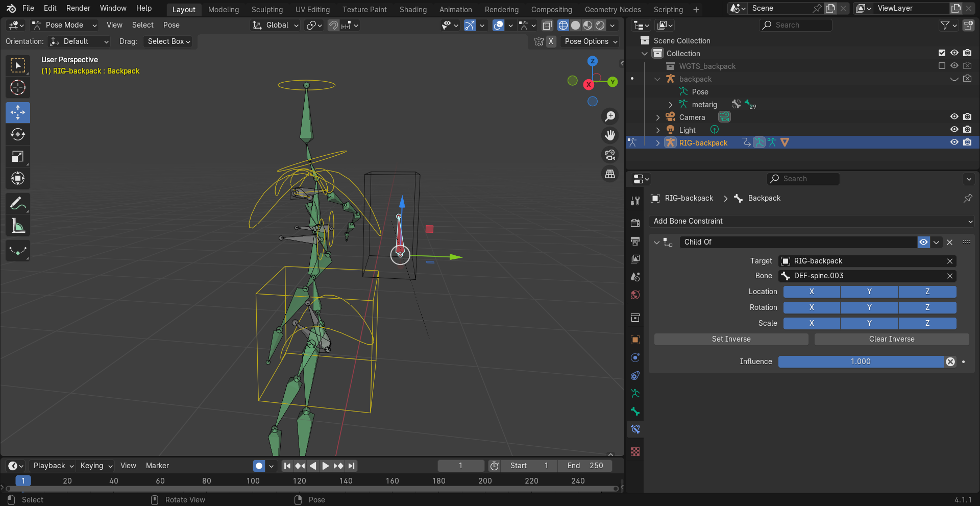Switch to the Scripting workspace tab
Viewport: 980px width, 506px height.
pyautogui.click(x=668, y=10)
